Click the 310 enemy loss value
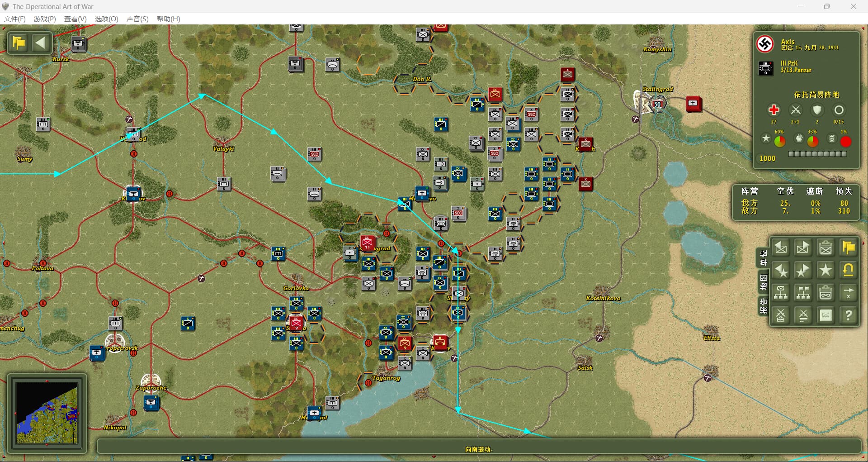 (x=844, y=211)
